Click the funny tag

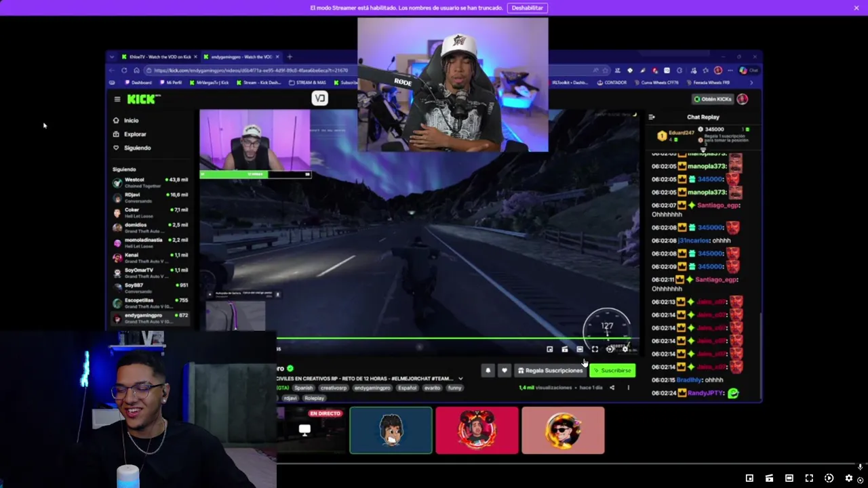pos(454,388)
